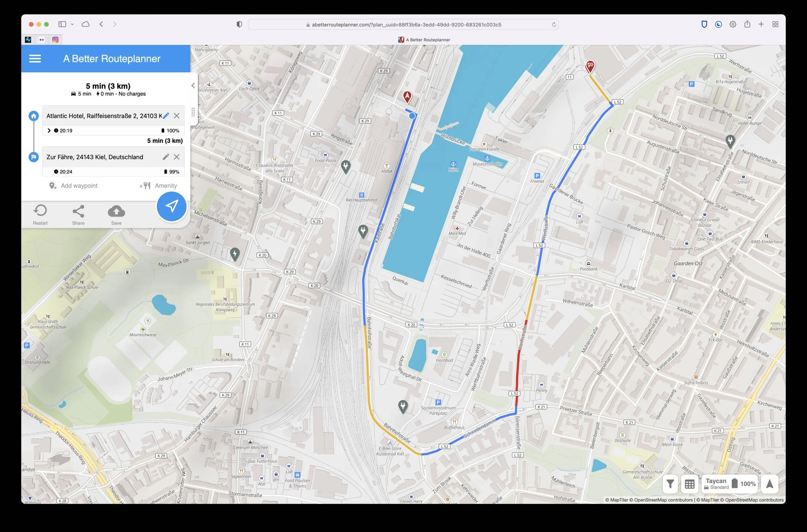Save the plan to the cloud
This screenshot has width=807, height=532.
116,215
